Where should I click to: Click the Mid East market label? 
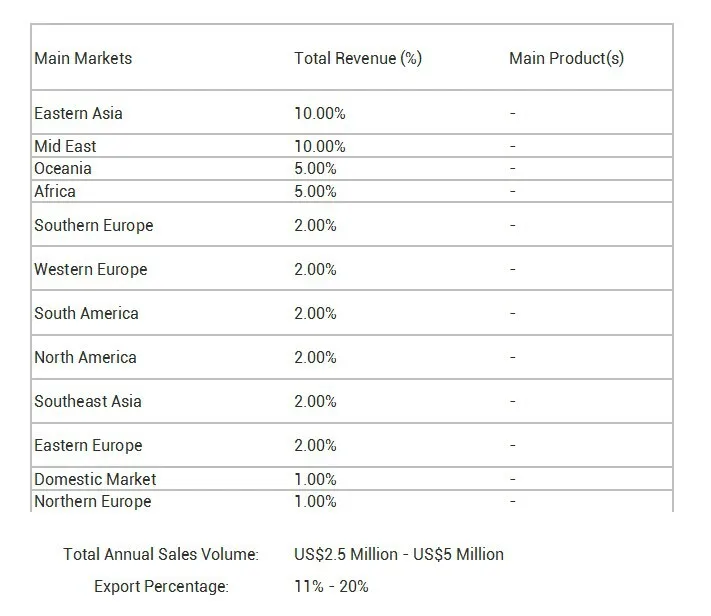(x=65, y=146)
